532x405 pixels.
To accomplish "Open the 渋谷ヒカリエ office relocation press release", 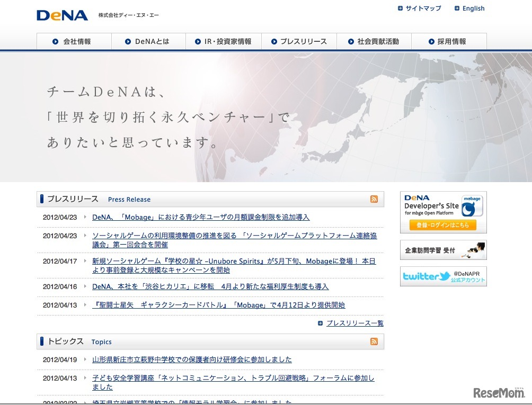I will coord(210,286).
